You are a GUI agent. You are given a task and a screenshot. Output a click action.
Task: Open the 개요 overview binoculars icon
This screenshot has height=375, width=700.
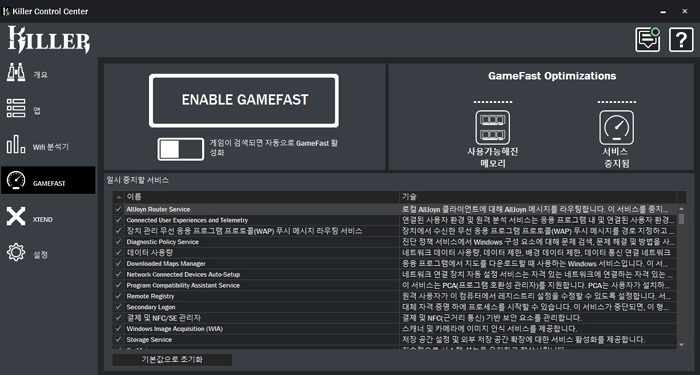click(16, 72)
